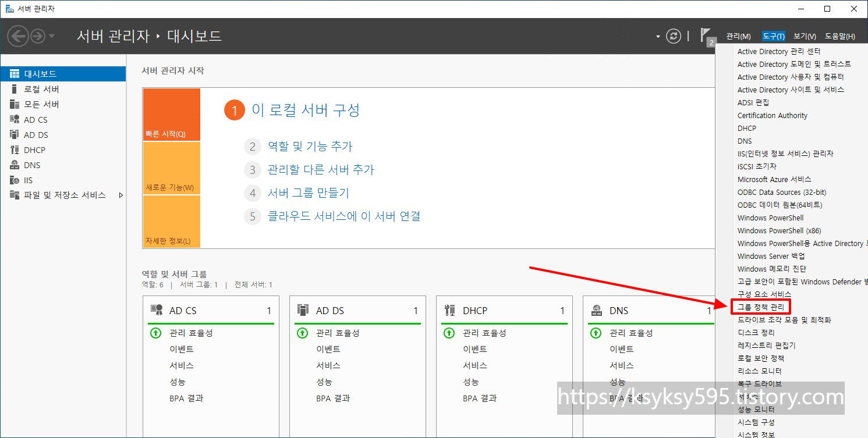Click 이 로컬 서버 구성 link
The height and width of the screenshot is (438, 868).
pos(306,110)
